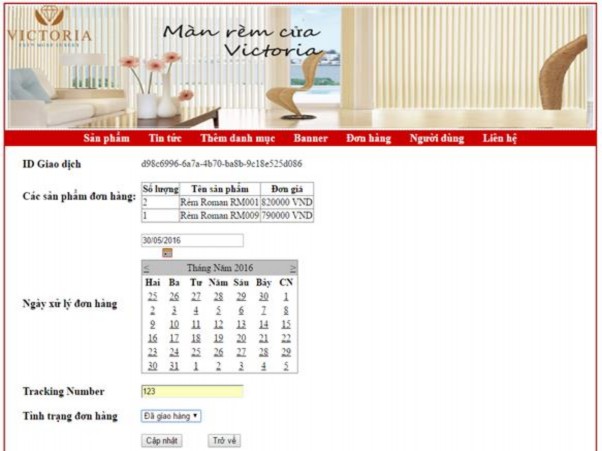
Task: Open the Banner menu item
Action: (311, 138)
